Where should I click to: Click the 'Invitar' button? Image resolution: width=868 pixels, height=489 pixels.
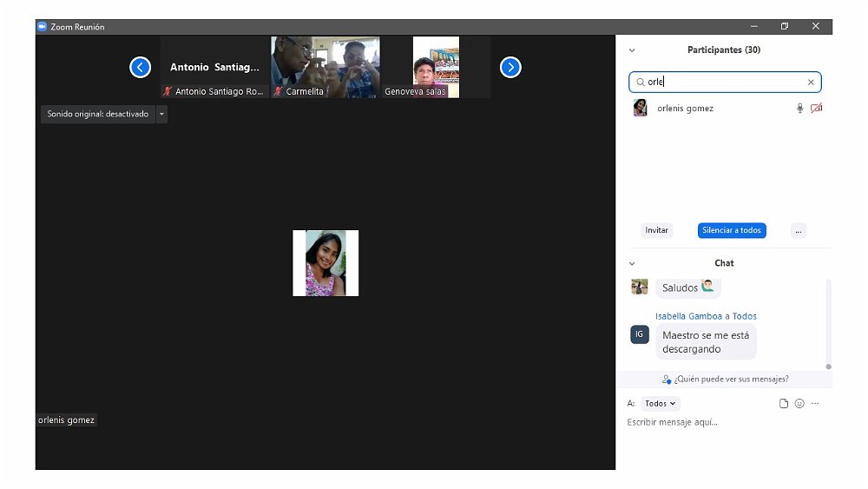[657, 230]
